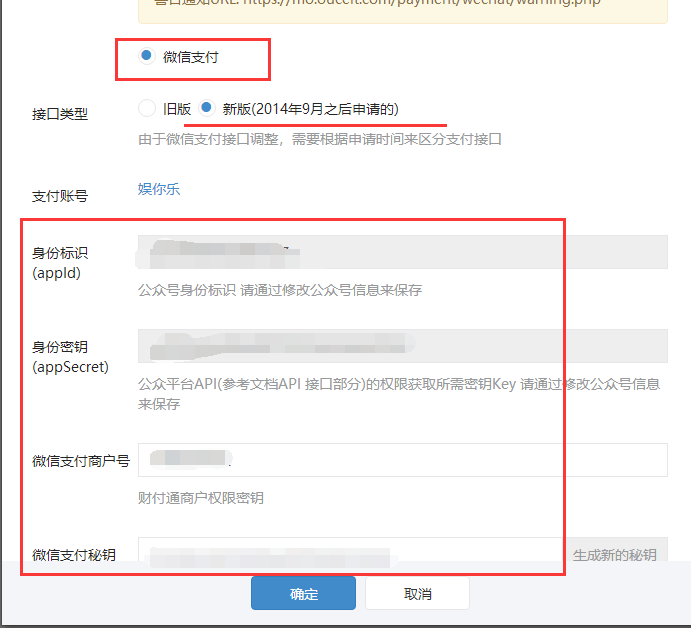Click the hint text 财付通商户权限密钥

click(201, 498)
